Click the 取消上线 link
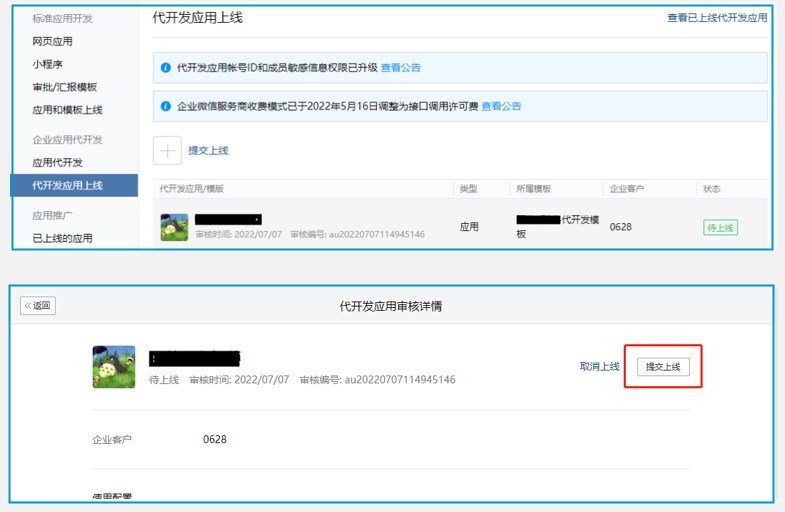 [599, 367]
